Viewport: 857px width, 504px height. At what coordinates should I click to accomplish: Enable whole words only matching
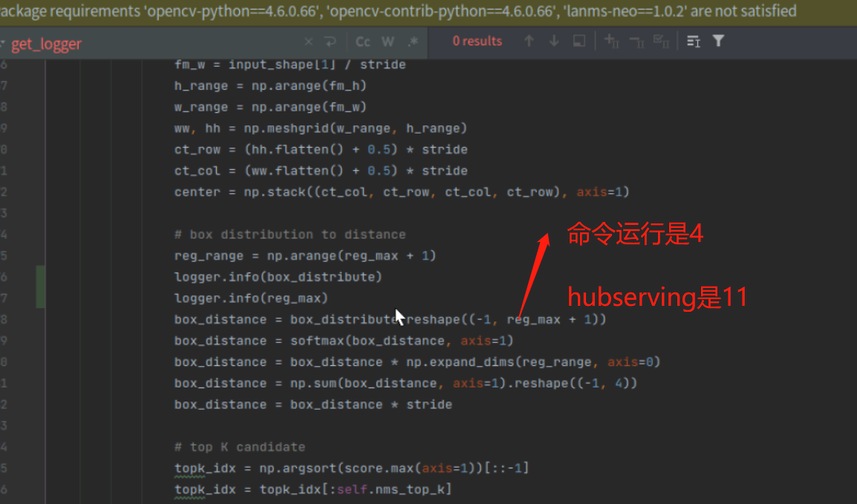(388, 41)
